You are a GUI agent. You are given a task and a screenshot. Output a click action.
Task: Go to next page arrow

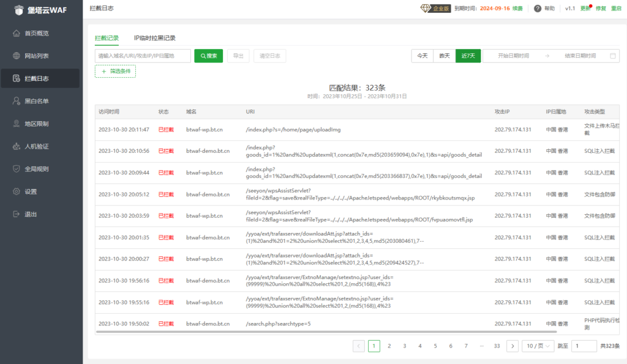click(512, 346)
